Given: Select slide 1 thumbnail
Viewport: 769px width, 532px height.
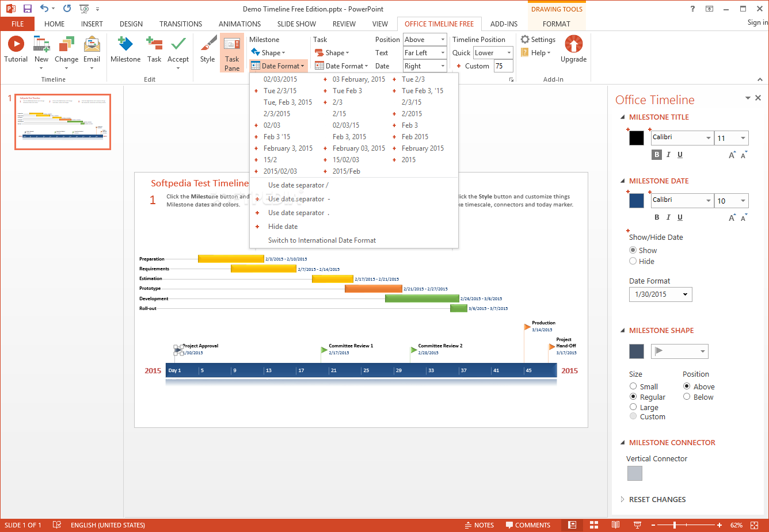Looking at the screenshot, I should click(63, 122).
